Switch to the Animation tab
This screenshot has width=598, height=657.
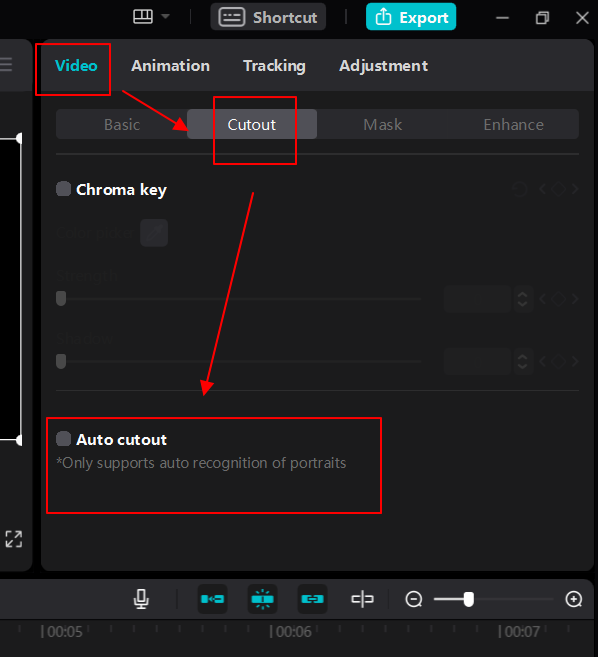170,66
